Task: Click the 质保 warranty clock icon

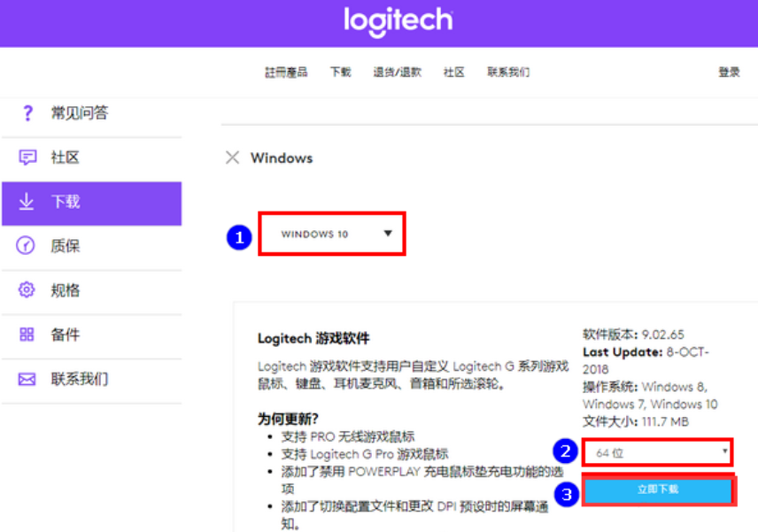Action: [x=27, y=246]
